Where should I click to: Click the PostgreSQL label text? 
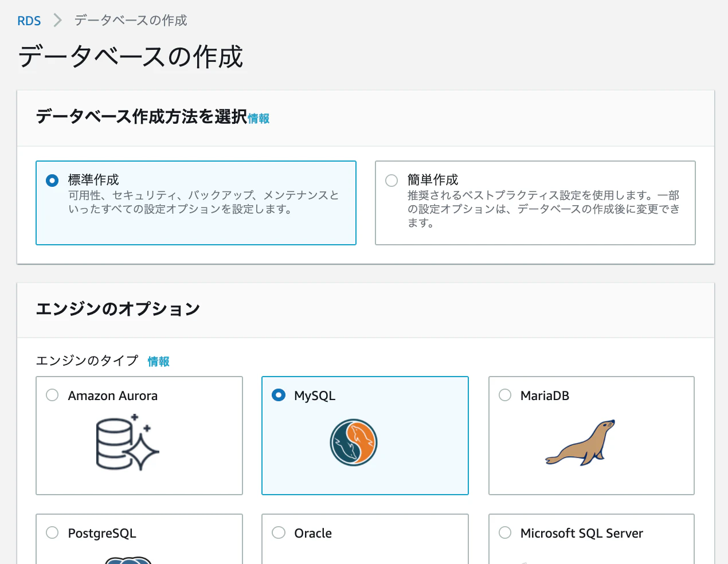pyautogui.click(x=102, y=533)
